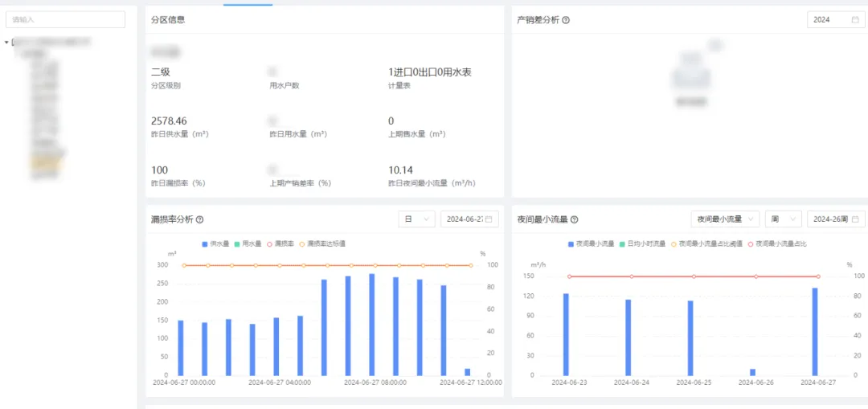Click the 2024 year input box
This screenshot has height=409, width=868.
(829, 20)
